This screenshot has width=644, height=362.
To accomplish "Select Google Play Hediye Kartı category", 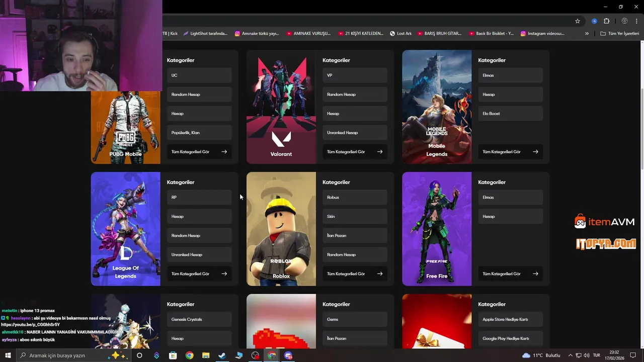I will [x=510, y=339].
